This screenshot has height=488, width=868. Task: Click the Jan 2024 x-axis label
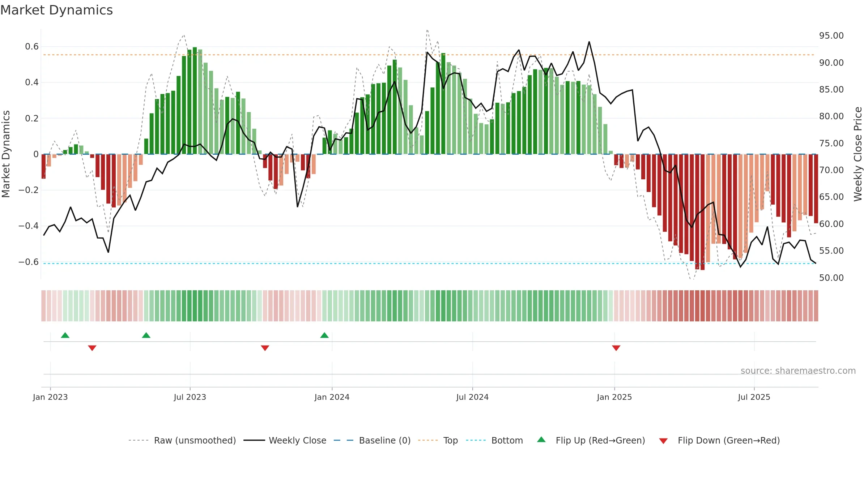[332, 397]
